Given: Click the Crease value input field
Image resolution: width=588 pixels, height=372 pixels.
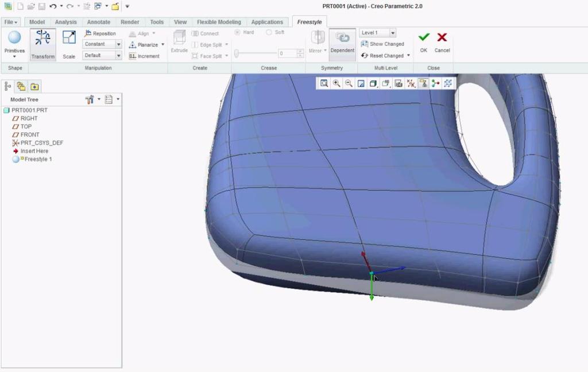Looking at the screenshot, I should pos(287,53).
